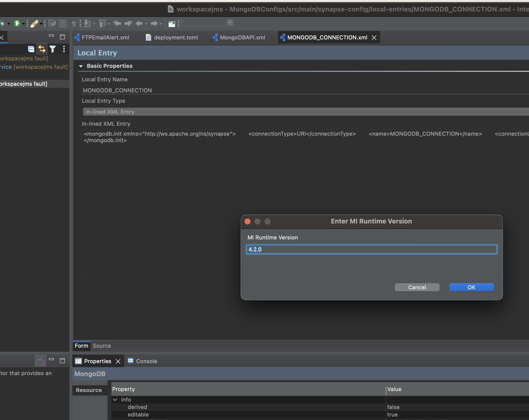This screenshot has height=420, width=529.
Task: Switch to the FTPEmailAlert.xml tab
Action: coord(102,37)
